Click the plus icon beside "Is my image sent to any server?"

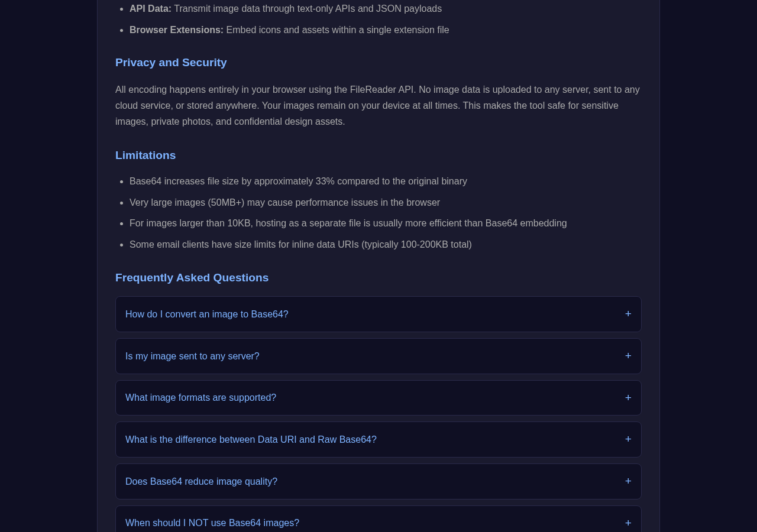[x=628, y=356]
